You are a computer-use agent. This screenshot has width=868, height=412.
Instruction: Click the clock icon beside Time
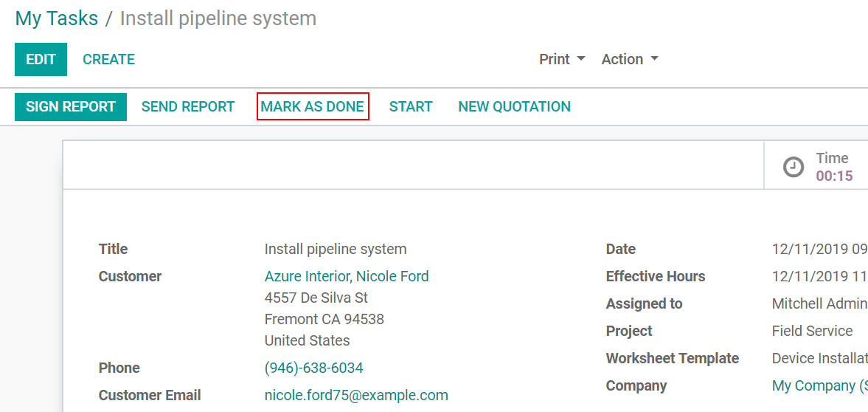click(x=794, y=167)
